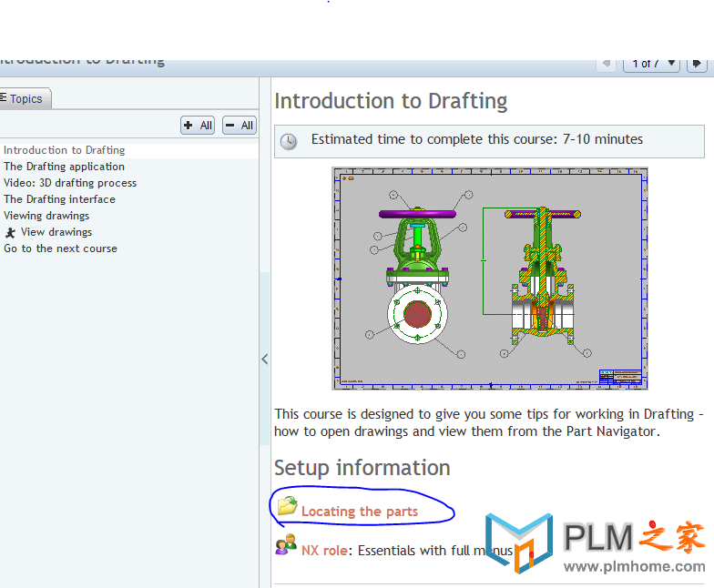Click the estimated time 7-10 minutes text

477,139
